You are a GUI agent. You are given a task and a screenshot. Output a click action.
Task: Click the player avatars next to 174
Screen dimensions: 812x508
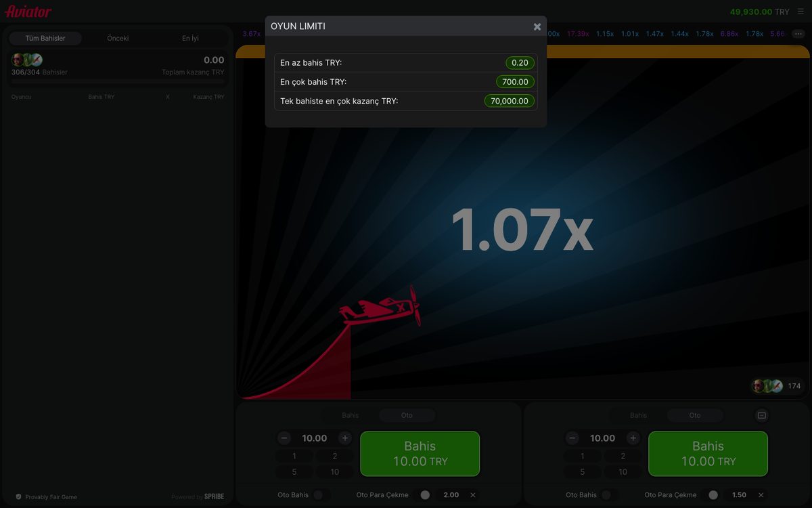[767, 386]
